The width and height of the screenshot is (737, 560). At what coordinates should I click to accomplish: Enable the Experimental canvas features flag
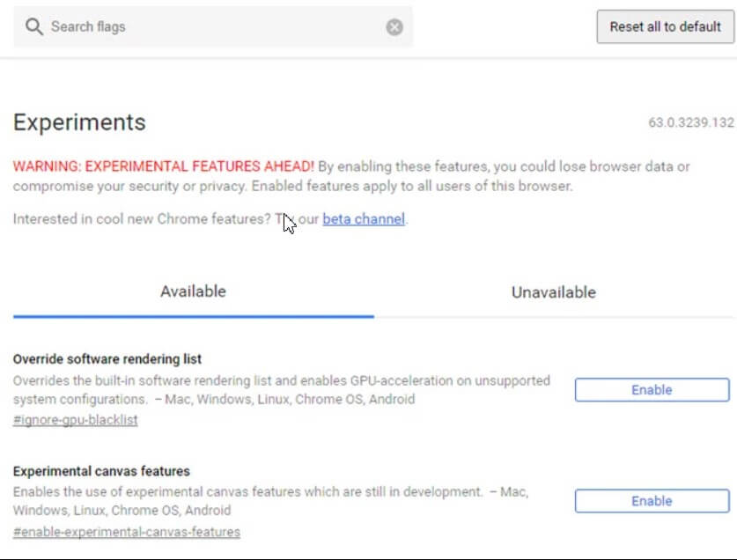pos(651,500)
